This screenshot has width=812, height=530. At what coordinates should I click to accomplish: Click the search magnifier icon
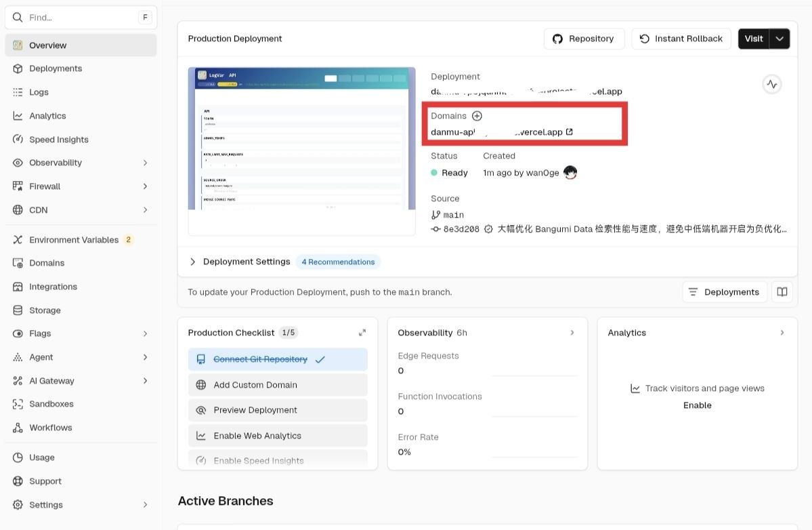point(18,17)
